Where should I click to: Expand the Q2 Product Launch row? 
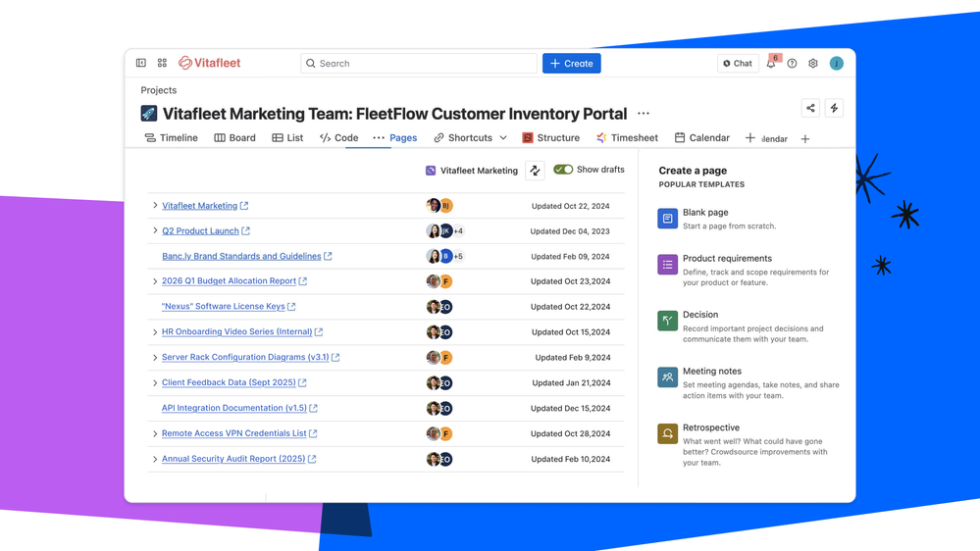coord(155,231)
